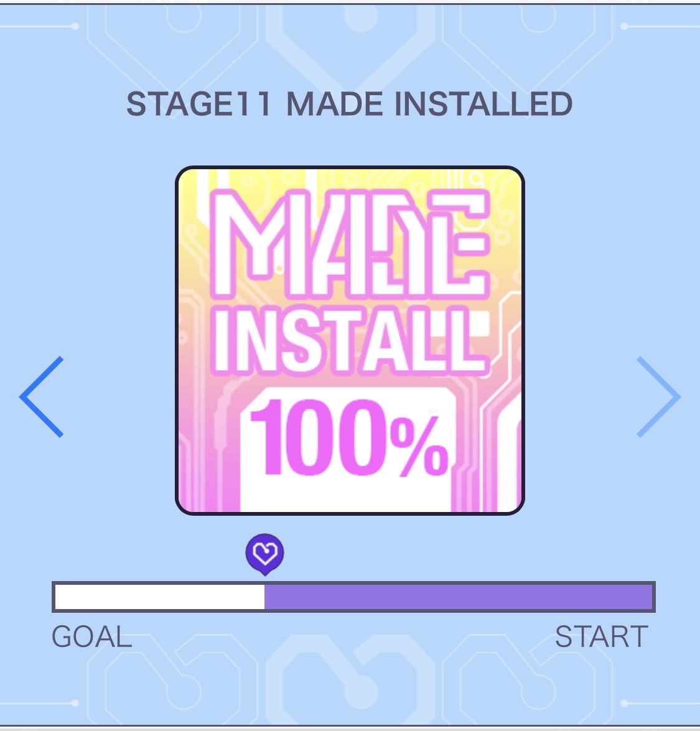Click the START label under the bar
The height and width of the screenshot is (731, 700).
601,637
